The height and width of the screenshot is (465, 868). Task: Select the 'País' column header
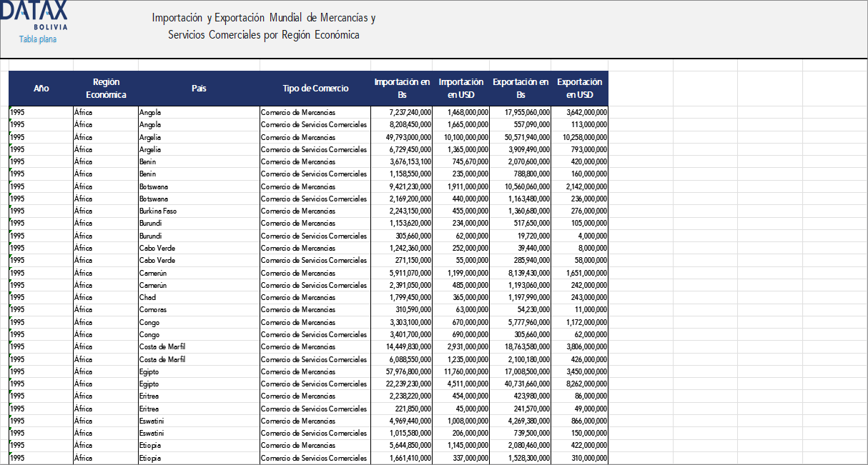(x=199, y=88)
